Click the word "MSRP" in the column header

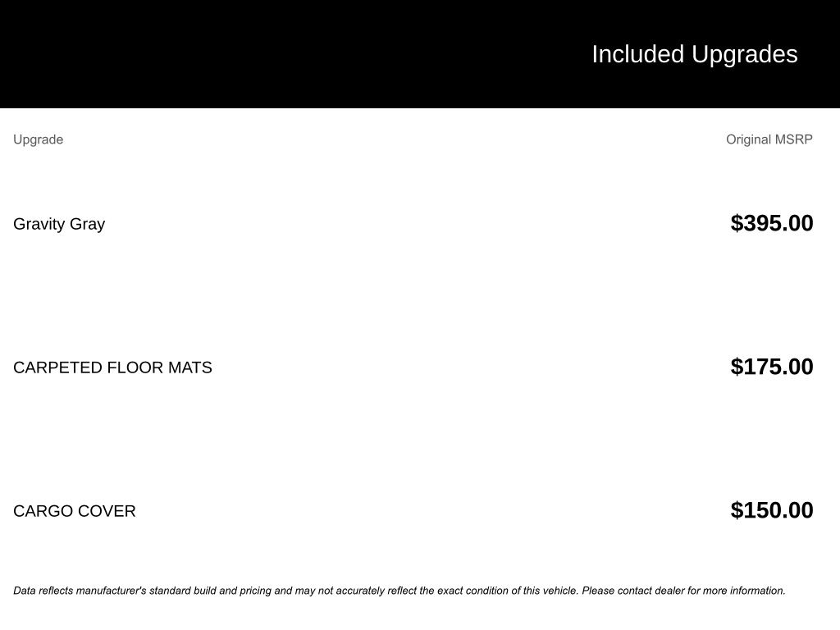click(793, 139)
